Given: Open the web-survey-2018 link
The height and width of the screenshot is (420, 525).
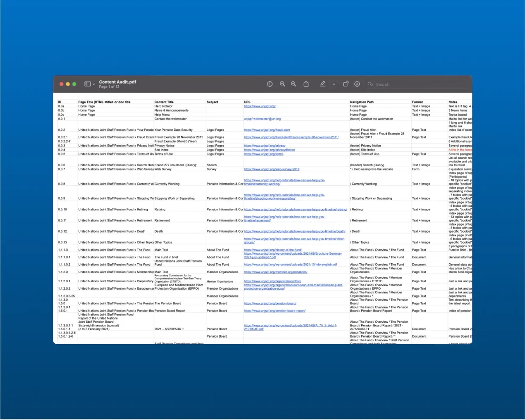Looking at the screenshot, I should pyautogui.click(x=272, y=169).
